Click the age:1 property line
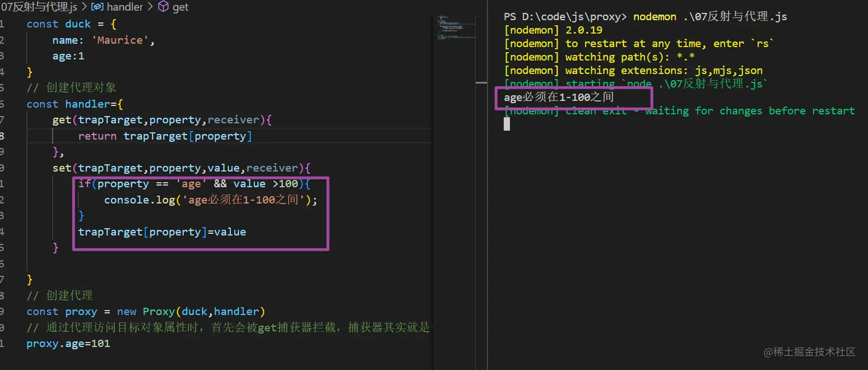 coord(68,56)
